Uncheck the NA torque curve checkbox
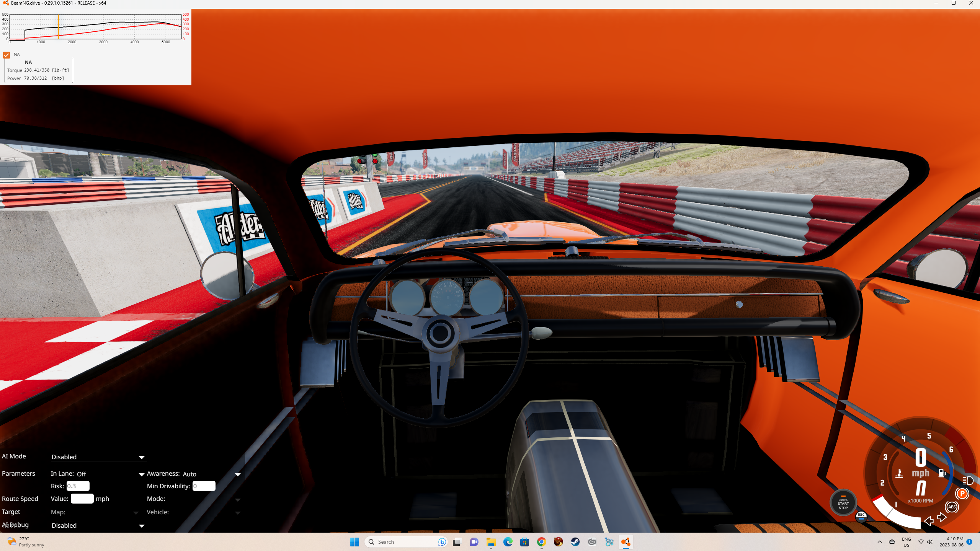This screenshot has width=980, height=551. point(7,55)
